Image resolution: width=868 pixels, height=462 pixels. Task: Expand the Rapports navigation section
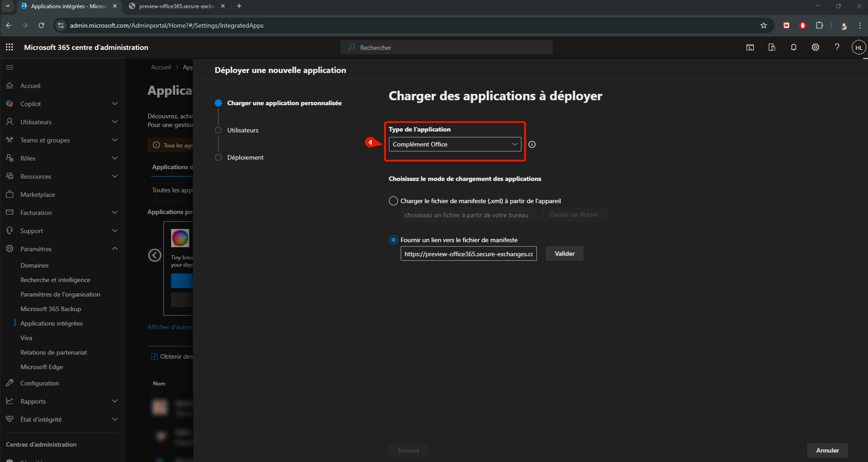[x=115, y=401]
